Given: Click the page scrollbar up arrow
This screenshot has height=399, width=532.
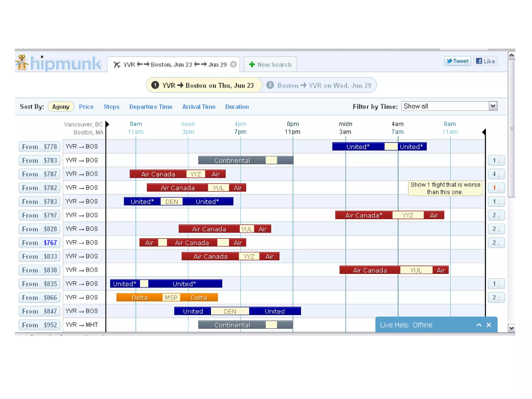Looking at the screenshot, I should coord(511,55).
